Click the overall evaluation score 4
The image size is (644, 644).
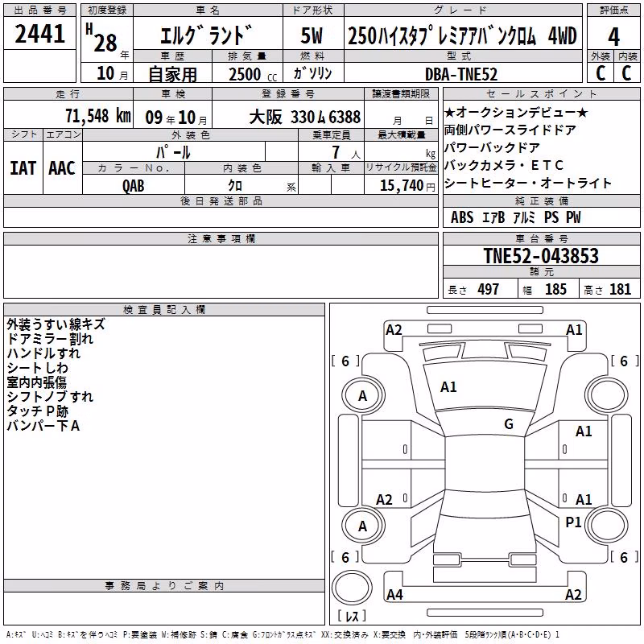point(613,37)
